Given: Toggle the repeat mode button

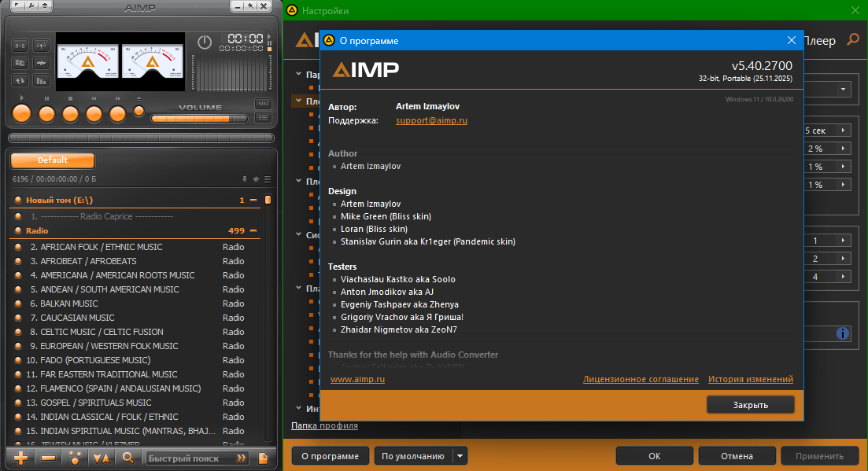Looking at the screenshot, I should pos(20,79).
